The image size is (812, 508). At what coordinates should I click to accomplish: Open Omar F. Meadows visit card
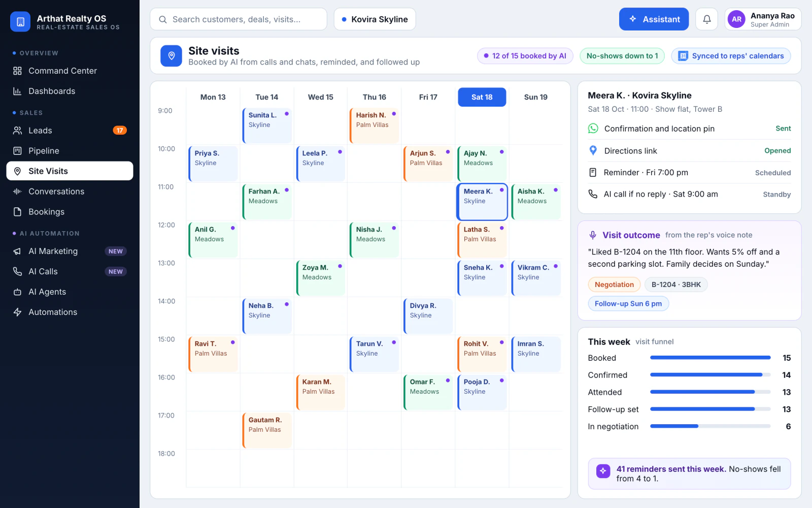point(428,392)
